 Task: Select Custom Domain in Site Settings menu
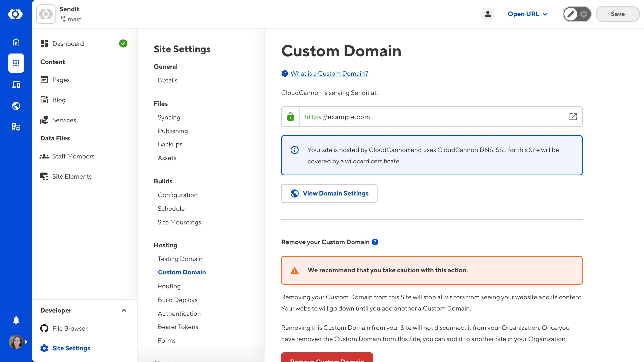pos(182,272)
